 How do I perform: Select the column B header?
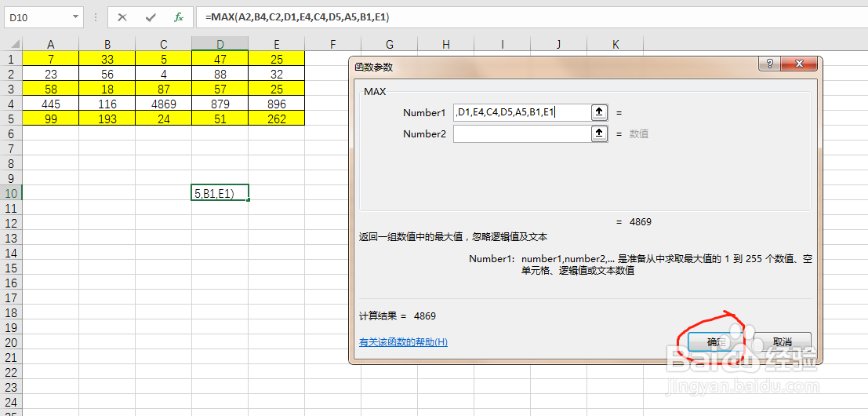[x=107, y=44]
